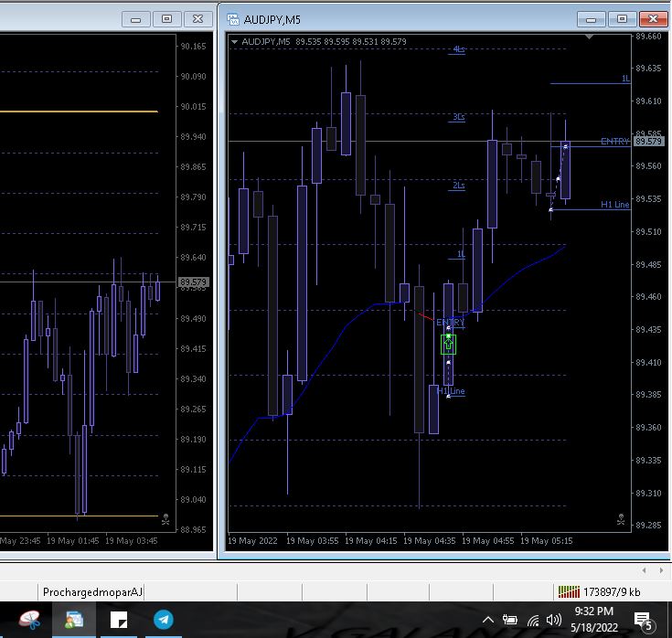Click the chart shift triangle marker
The image size is (672, 638).
pos(590,37)
